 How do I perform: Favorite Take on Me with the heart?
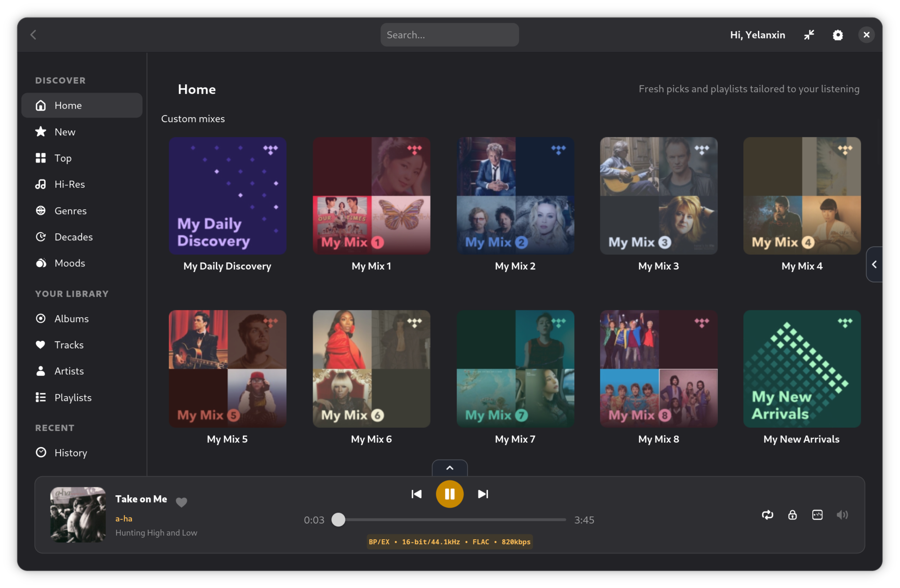pos(181,502)
